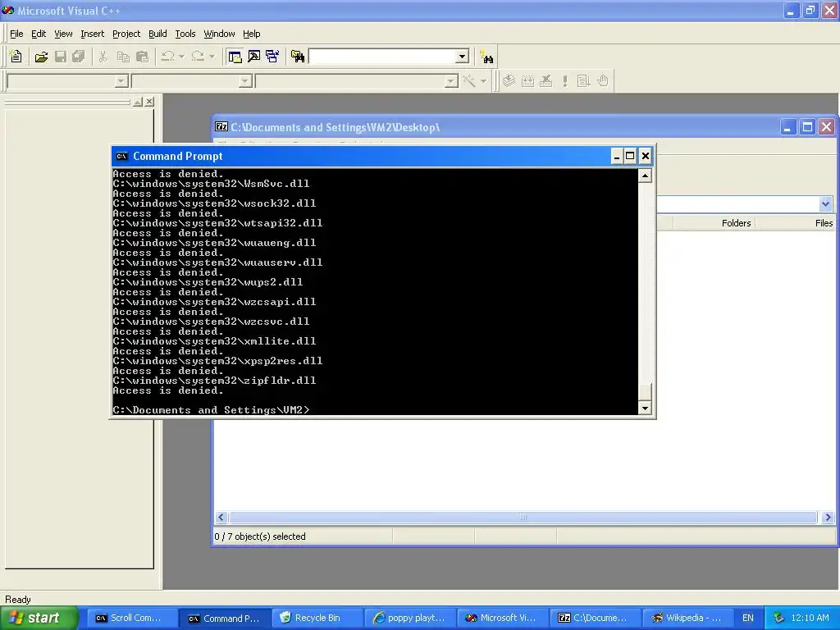
Task: Sort by the Files column header
Action: pyautogui.click(x=794, y=223)
